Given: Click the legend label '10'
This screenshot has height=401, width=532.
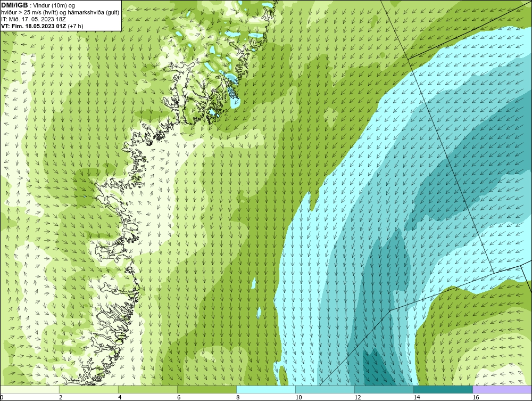Looking at the screenshot, I should (x=298, y=397).
